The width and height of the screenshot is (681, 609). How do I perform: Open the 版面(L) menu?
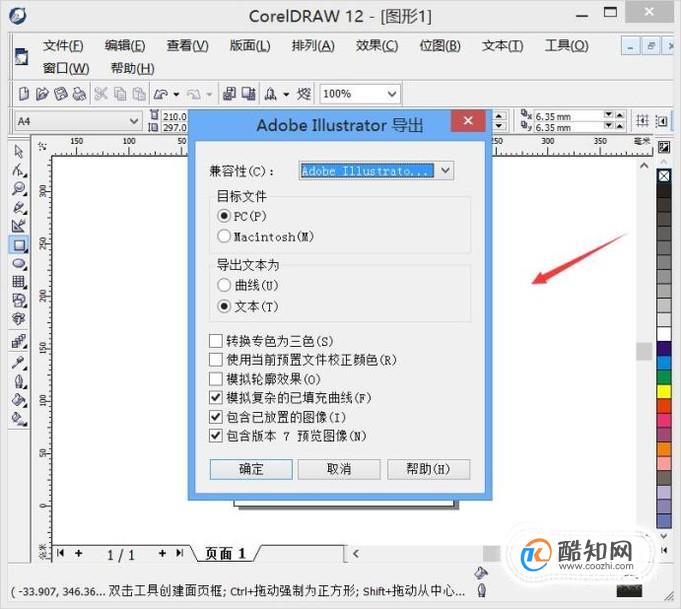[250, 46]
